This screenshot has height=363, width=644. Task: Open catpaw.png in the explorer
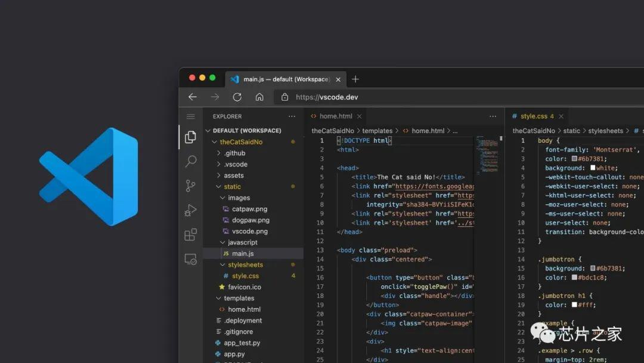[x=250, y=209]
